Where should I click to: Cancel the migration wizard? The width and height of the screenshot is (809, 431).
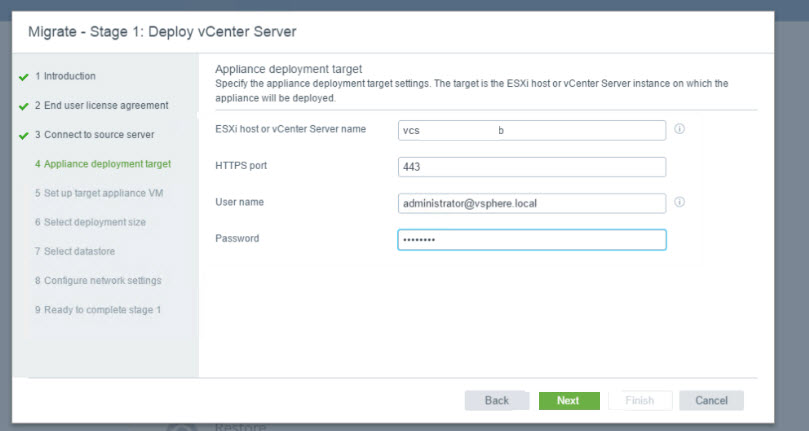(711, 400)
